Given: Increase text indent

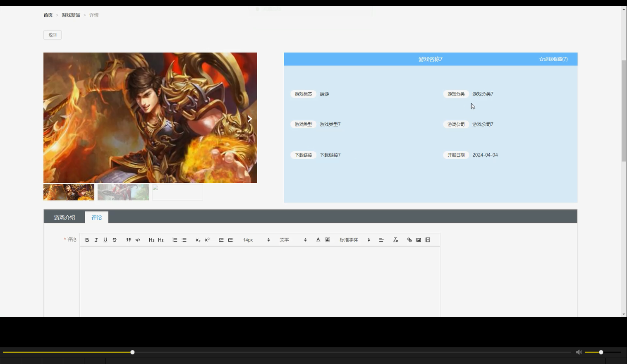Looking at the screenshot, I should tap(230, 240).
